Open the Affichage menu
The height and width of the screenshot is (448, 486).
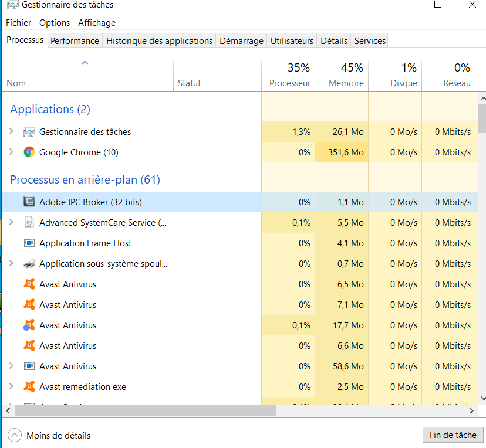pos(97,23)
